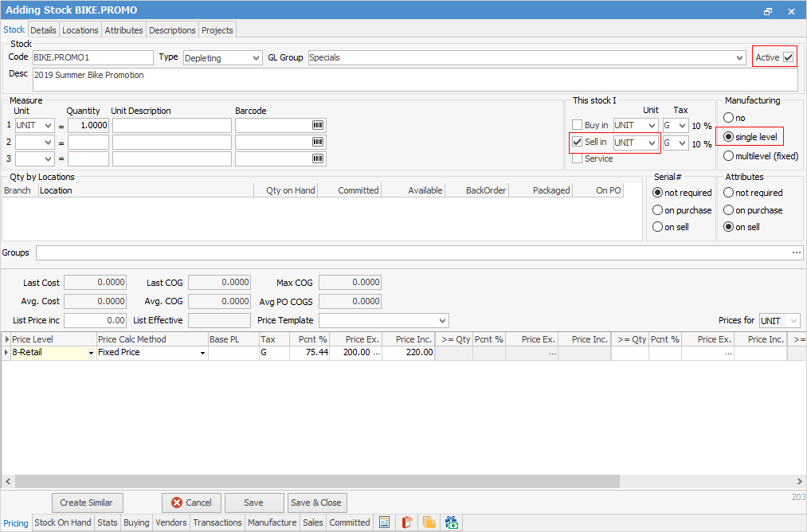The image size is (807, 532).
Task: Click the red book icon tab
Action: click(x=406, y=522)
